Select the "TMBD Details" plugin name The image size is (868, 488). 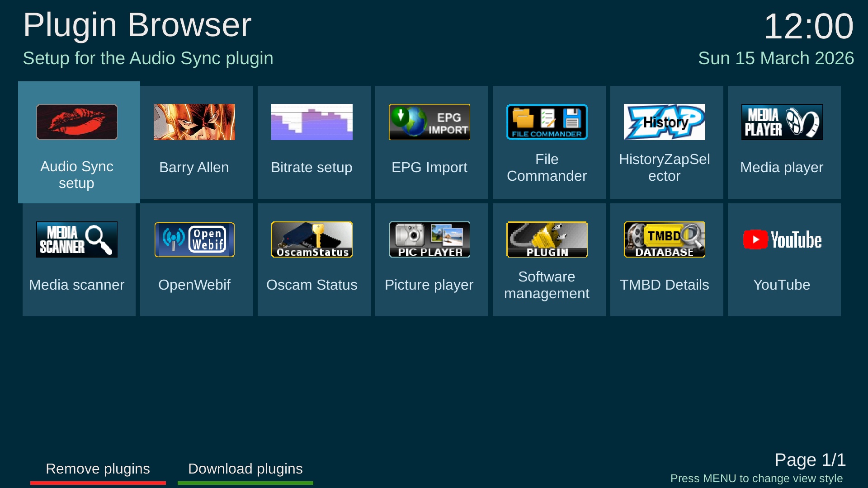point(665,285)
